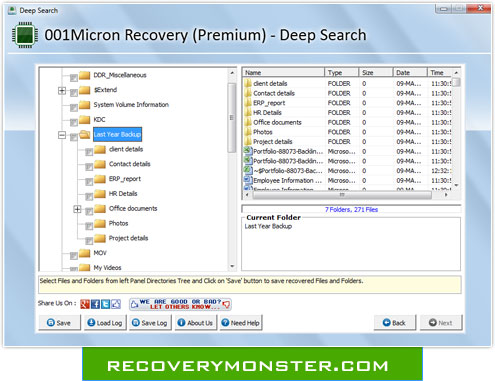Click the Twitter share icon
The height and width of the screenshot is (381, 495).
[x=105, y=304]
